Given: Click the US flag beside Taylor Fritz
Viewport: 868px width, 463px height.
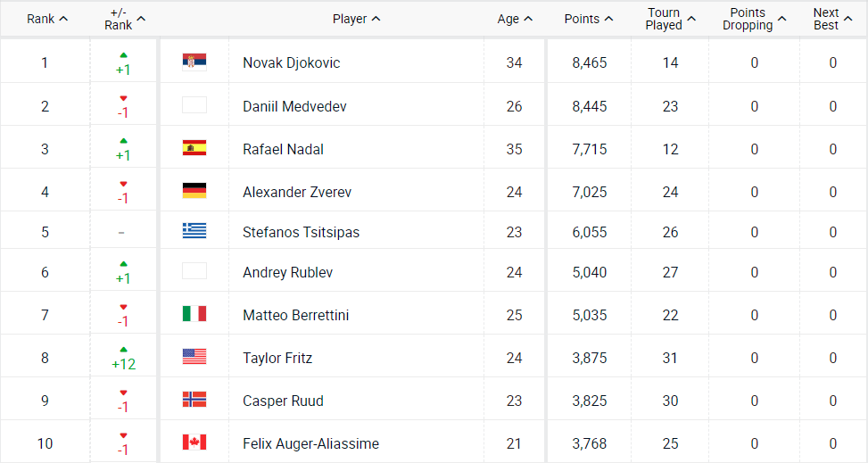Looking at the screenshot, I should pos(194,358).
